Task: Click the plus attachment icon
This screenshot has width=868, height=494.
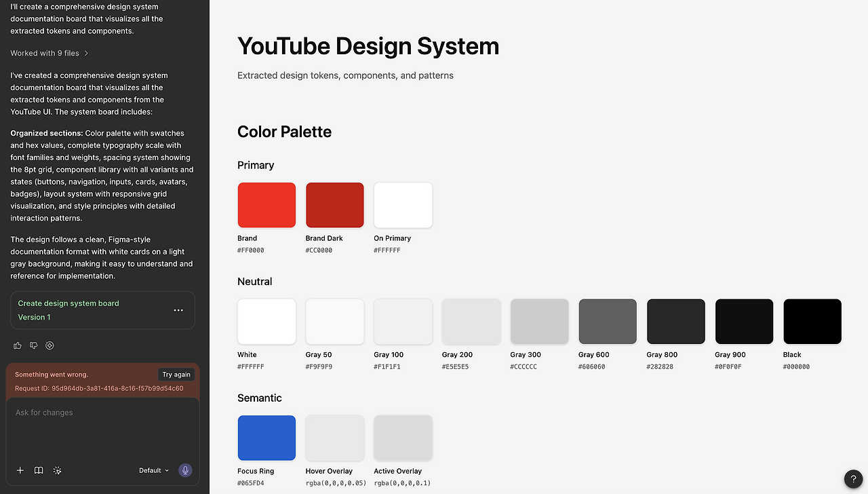Action: (20, 470)
